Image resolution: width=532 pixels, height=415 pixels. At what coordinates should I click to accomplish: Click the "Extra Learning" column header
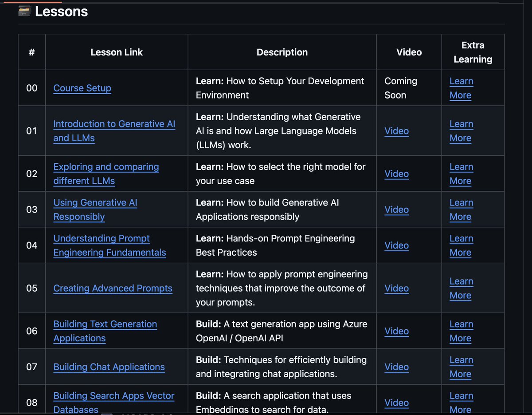(473, 52)
